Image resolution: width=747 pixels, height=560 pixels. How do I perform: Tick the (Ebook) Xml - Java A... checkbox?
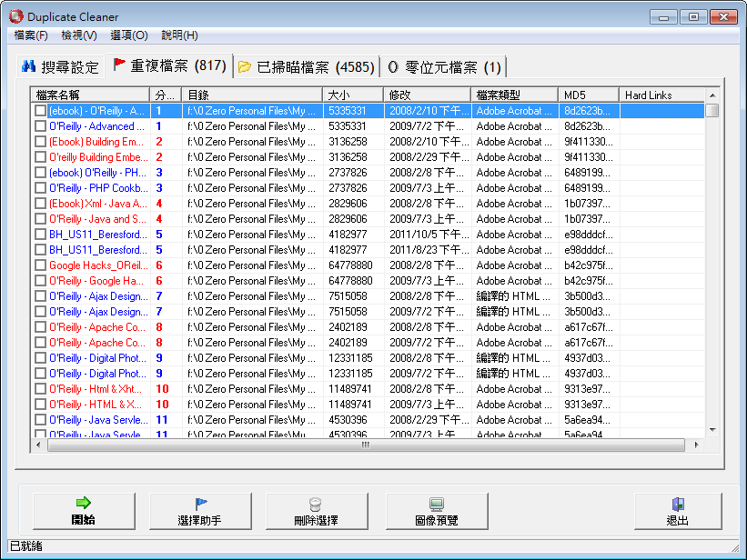point(41,204)
